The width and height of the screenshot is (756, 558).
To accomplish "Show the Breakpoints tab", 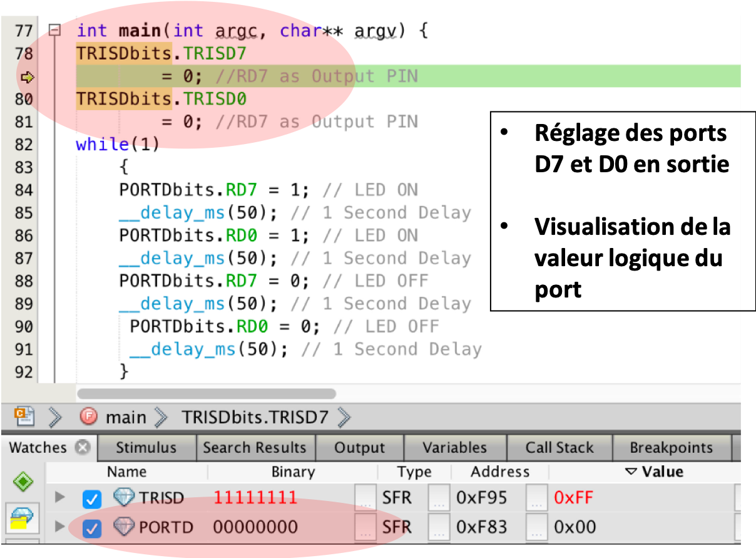I will click(671, 448).
